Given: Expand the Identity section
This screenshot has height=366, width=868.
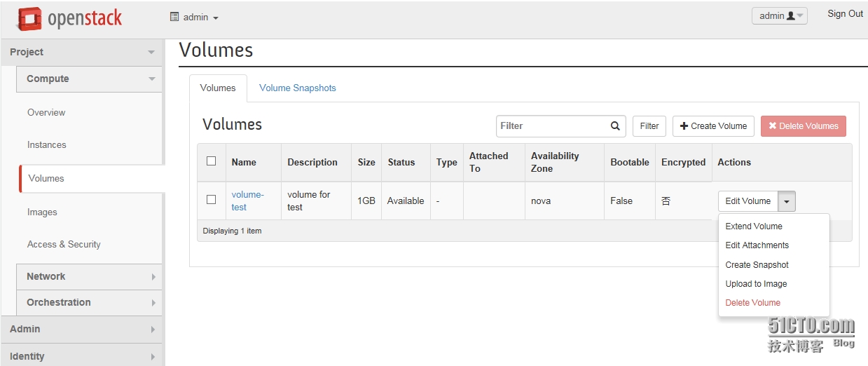Looking at the screenshot, I should [82, 355].
